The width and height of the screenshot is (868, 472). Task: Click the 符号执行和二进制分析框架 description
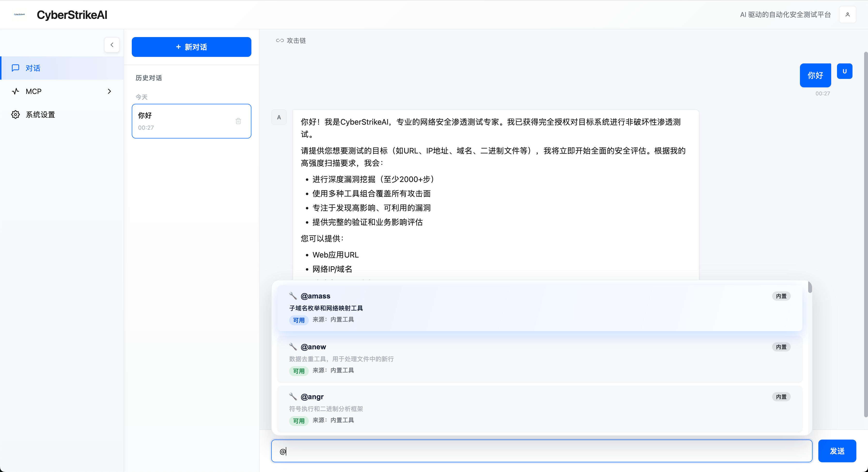coord(326,409)
